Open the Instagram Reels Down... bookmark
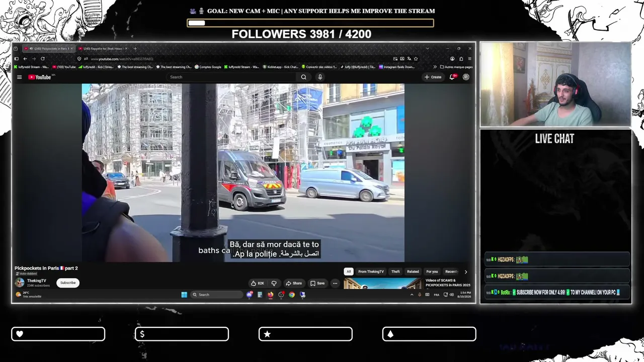The width and height of the screenshot is (644, 362). point(397,67)
